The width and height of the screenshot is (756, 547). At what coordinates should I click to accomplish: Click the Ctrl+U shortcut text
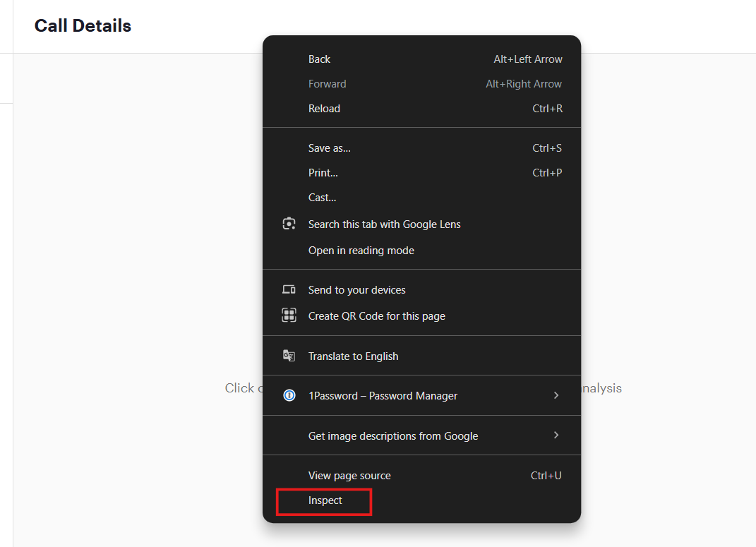546,475
